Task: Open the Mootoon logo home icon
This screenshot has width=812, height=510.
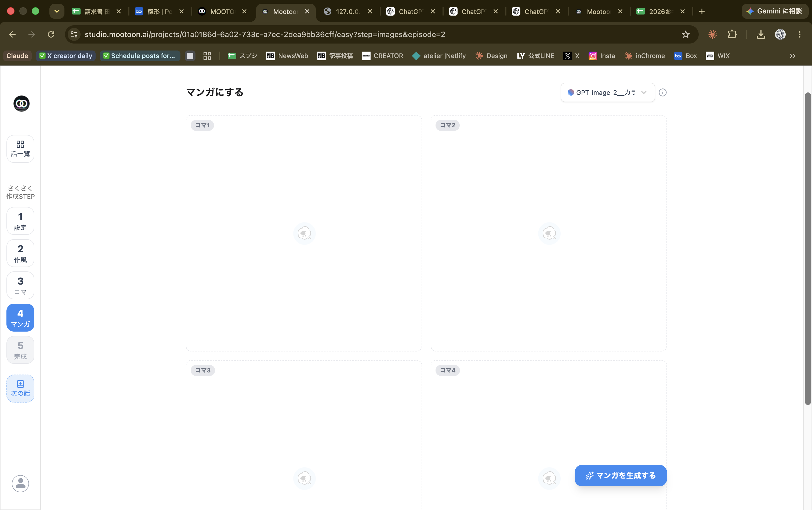Action: (x=21, y=103)
